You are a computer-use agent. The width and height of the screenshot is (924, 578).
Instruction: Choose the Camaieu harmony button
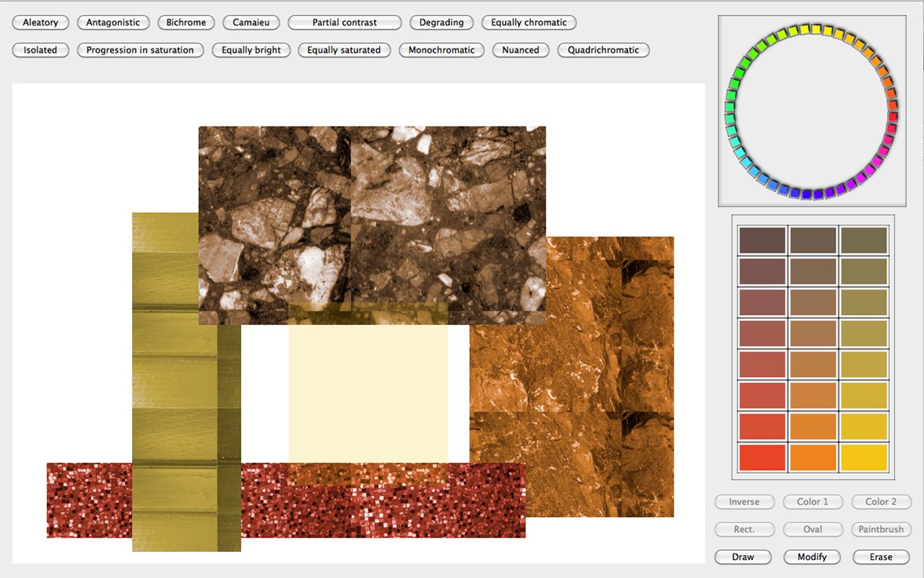(x=250, y=22)
